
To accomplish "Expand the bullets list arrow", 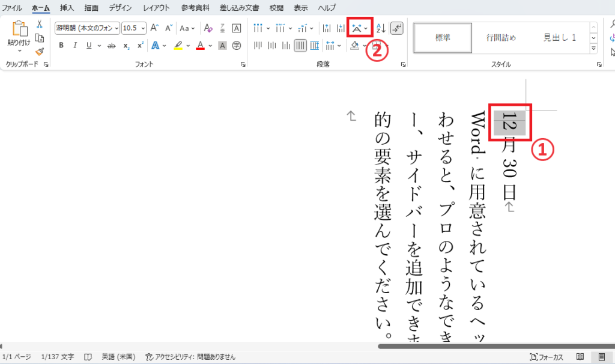I will tap(268, 28).
